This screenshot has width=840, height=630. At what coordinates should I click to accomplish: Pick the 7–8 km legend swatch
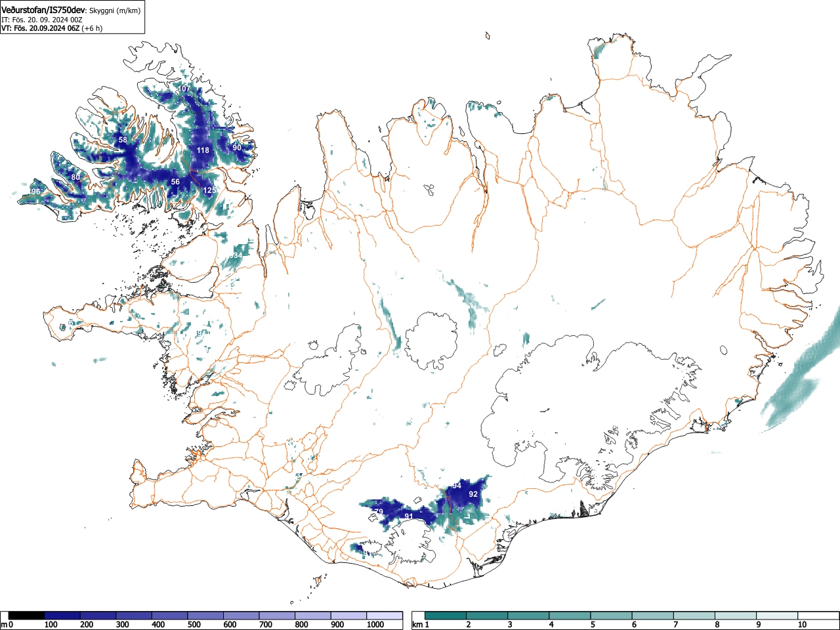(694, 616)
